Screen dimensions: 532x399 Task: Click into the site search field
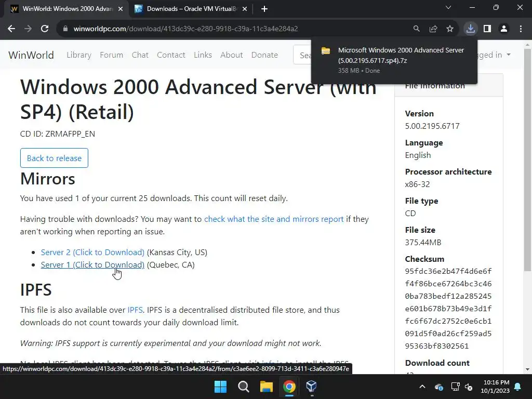[x=302, y=55]
